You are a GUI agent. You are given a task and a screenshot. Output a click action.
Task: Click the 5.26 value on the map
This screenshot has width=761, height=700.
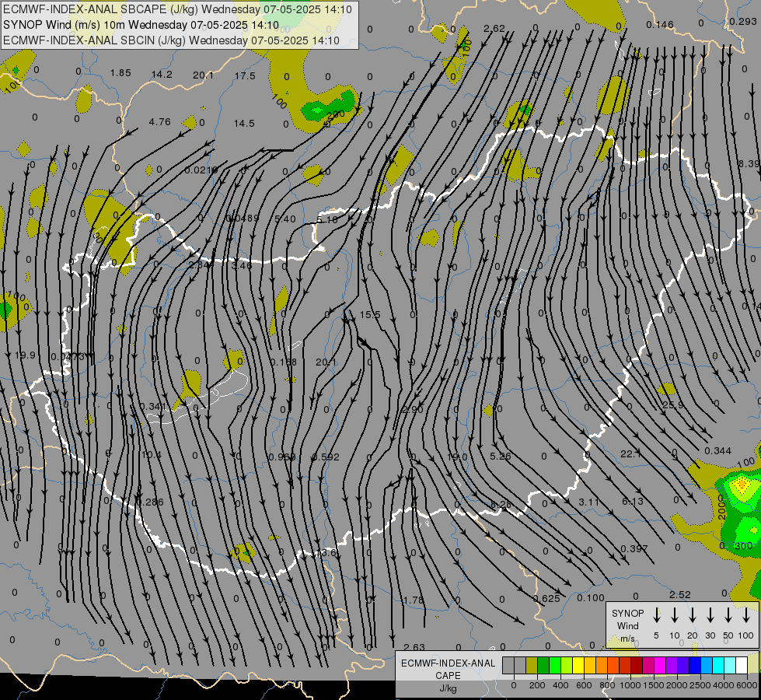tap(501, 456)
